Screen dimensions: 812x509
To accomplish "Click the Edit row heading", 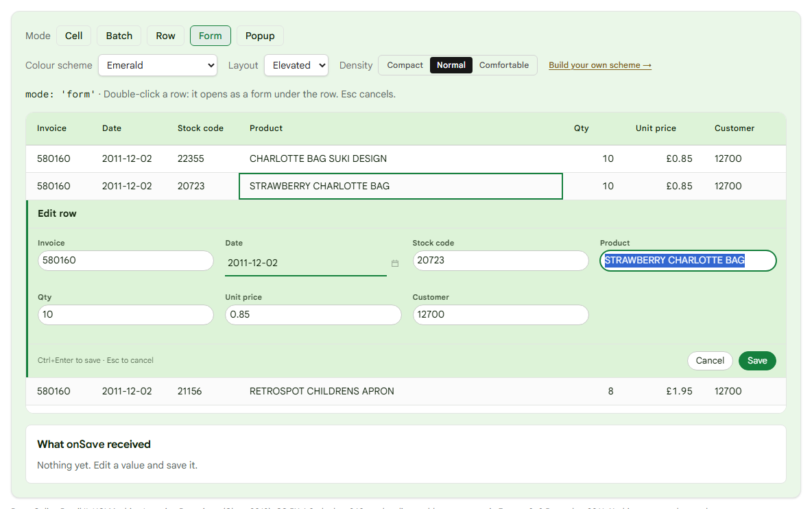I will coord(57,214).
